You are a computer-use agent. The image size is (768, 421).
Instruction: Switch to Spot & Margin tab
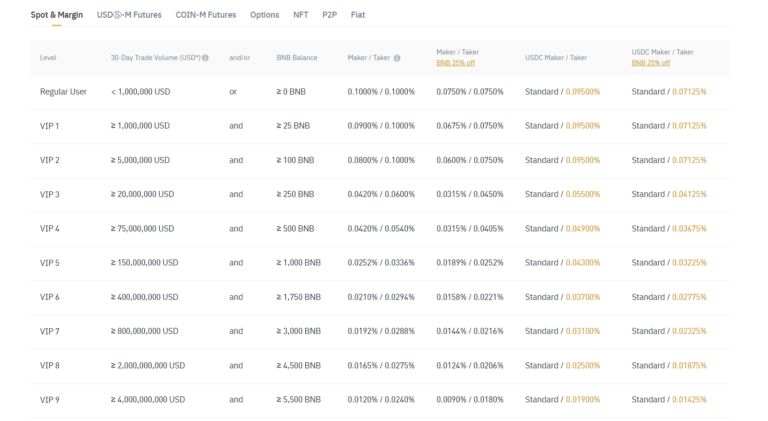tap(57, 15)
